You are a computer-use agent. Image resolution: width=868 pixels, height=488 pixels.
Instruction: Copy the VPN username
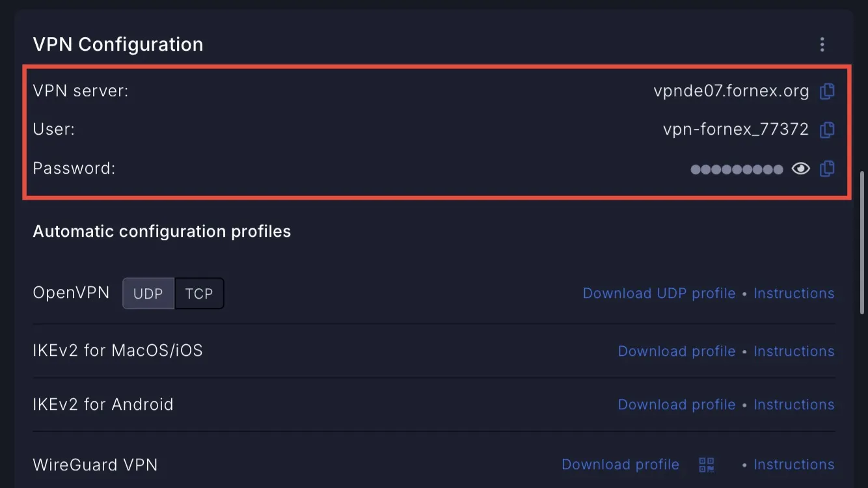[x=827, y=129]
